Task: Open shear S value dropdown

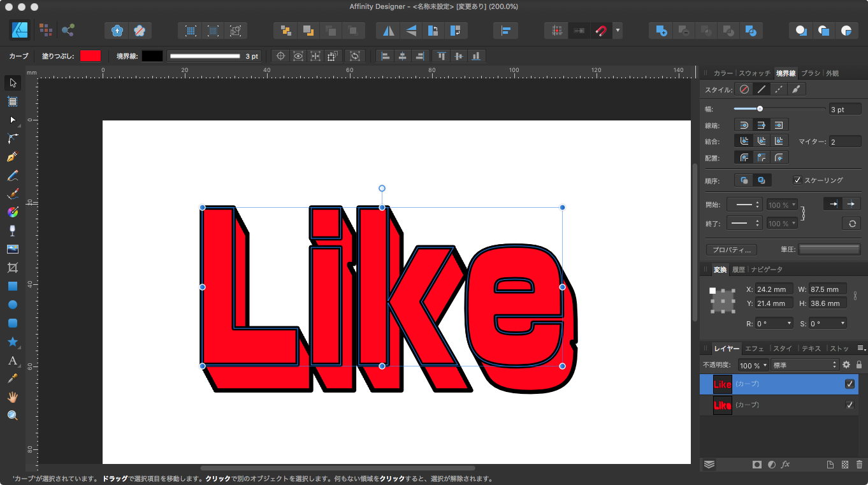Action: (843, 324)
